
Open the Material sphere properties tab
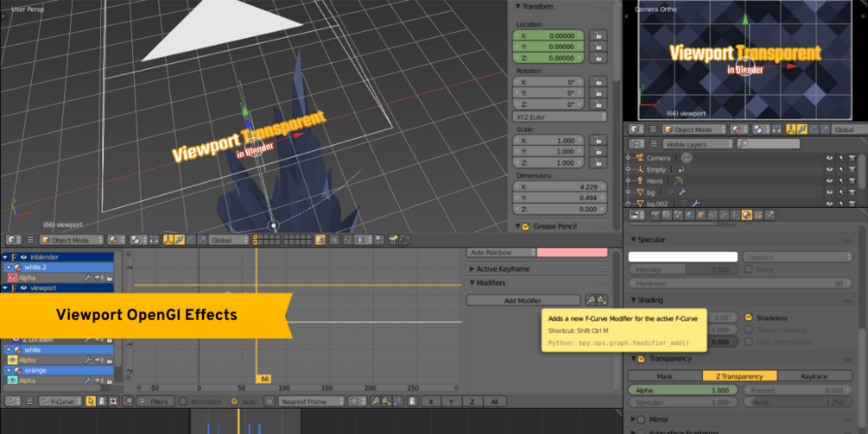click(x=747, y=215)
